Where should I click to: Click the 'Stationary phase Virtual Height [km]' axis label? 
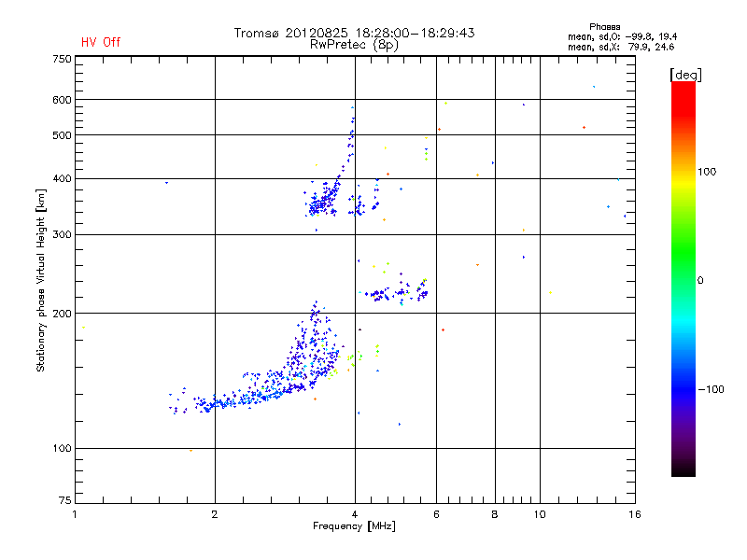click(41, 280)
